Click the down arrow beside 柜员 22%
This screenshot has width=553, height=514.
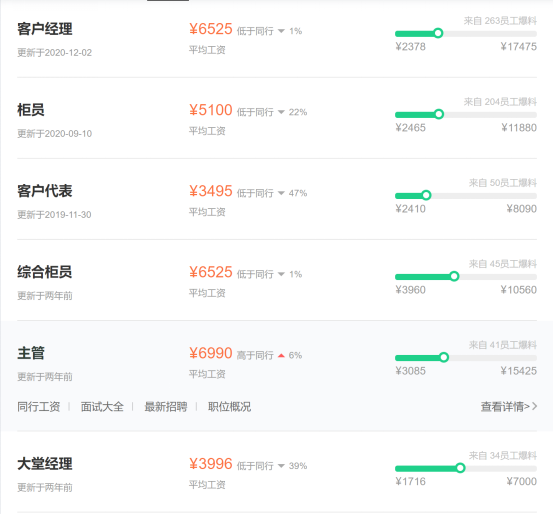[281, 112]
